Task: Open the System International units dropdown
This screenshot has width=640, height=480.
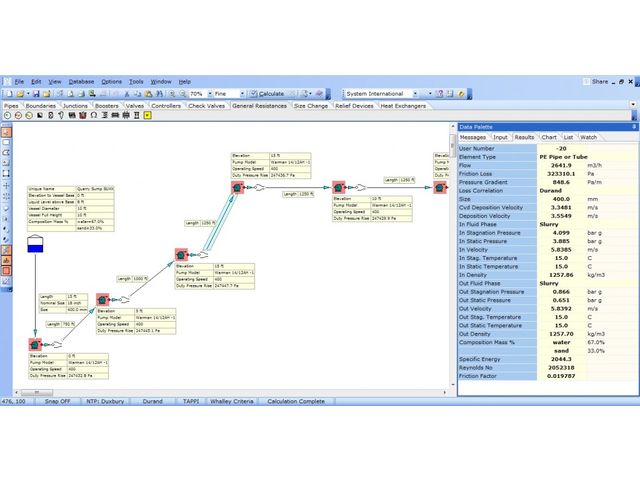Action: click(x=390, y=93)
